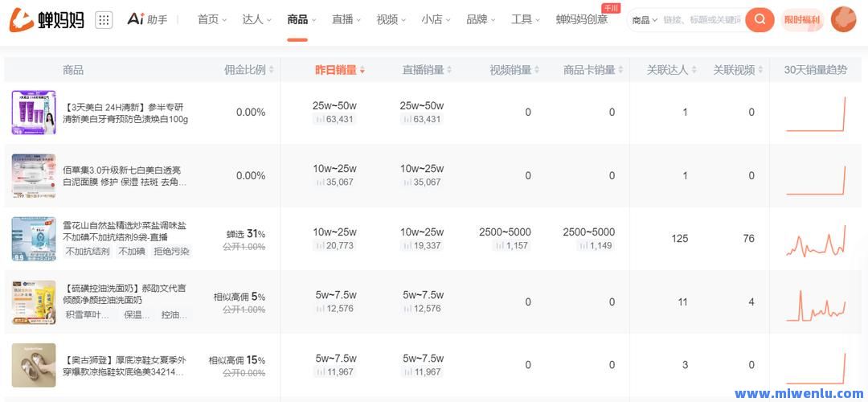Click the orange search magnifier button
The width and height of the screenshot is (868, 402).
click(759, 20)
